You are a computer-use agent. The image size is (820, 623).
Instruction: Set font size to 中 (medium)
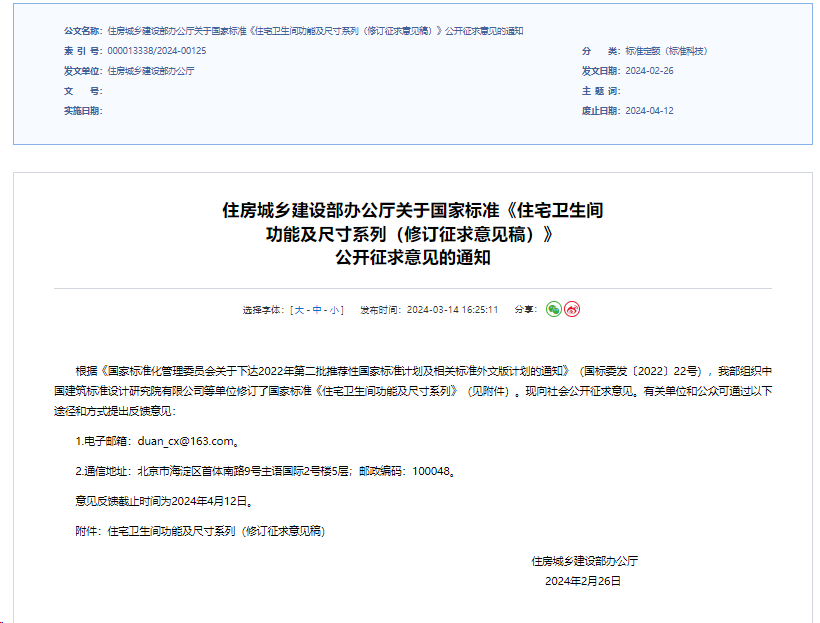317,310
